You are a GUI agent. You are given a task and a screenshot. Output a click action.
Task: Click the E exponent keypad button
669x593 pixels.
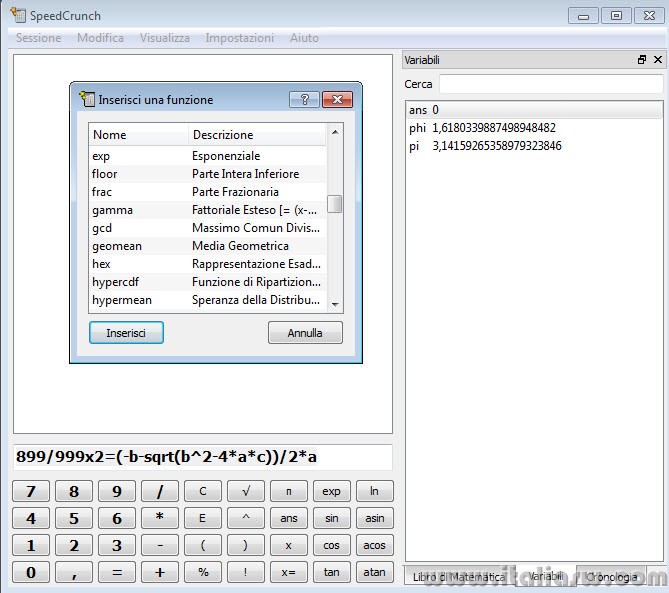(x=203, y=518)
